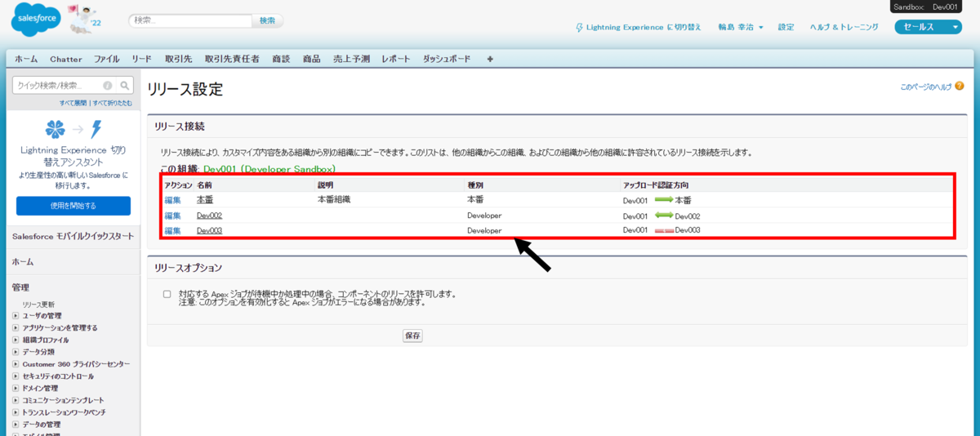Expand Customer 360 プライバシーセンター node

(x=16, y=364)
